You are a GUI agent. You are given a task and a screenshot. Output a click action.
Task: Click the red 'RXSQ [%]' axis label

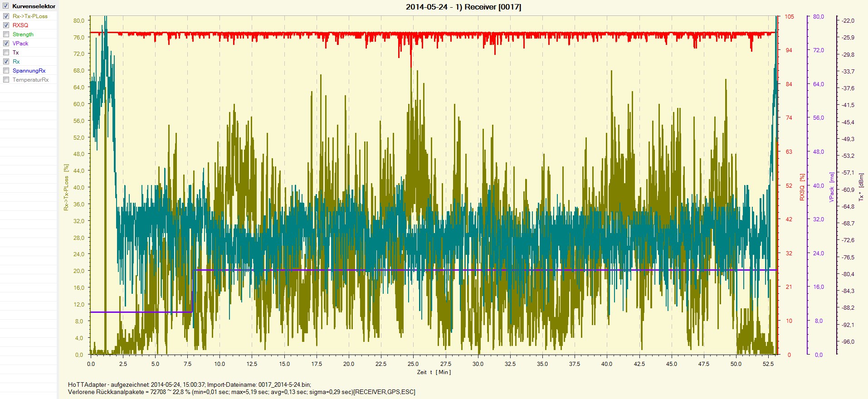802,187
